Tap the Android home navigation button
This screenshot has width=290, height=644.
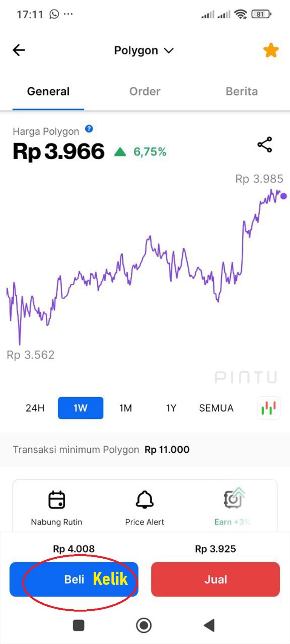coord(144,625)
